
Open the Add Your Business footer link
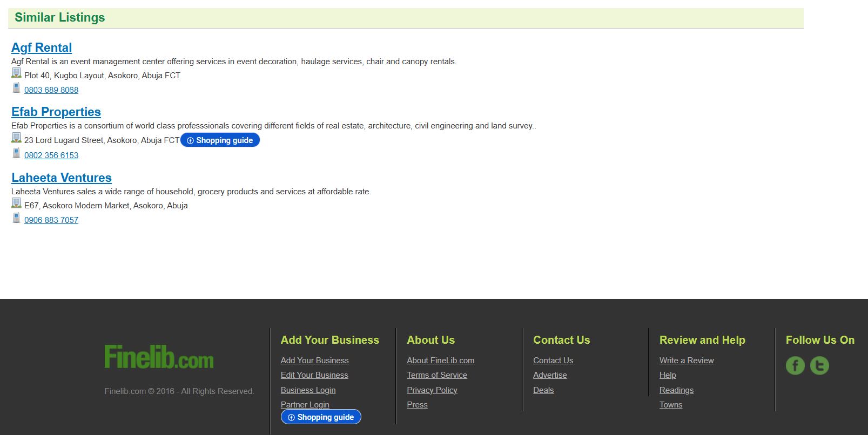coord(314,361)
